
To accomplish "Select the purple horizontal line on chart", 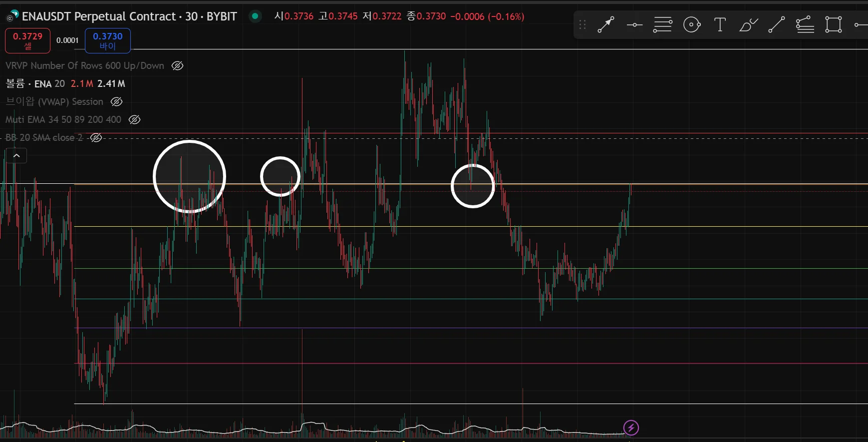I will [471, 328].
